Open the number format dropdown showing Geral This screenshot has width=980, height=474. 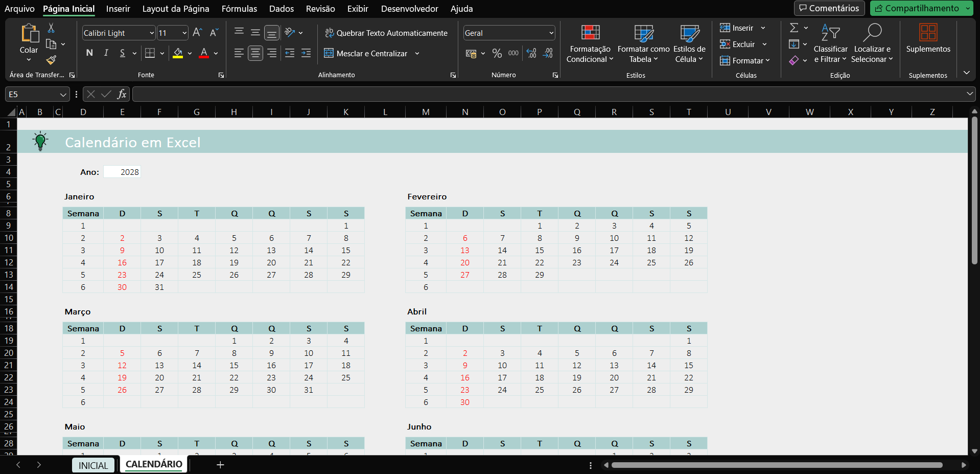[508, 32]
